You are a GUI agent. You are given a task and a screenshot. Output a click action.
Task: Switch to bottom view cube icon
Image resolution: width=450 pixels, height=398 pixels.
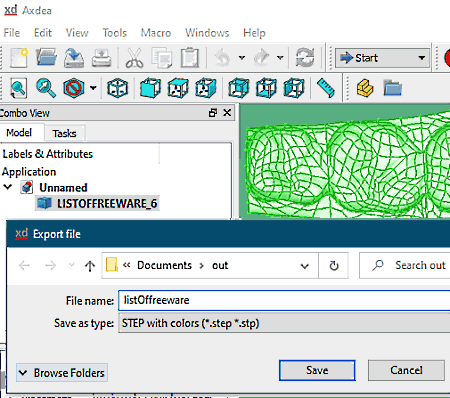(x=266, y=88)
